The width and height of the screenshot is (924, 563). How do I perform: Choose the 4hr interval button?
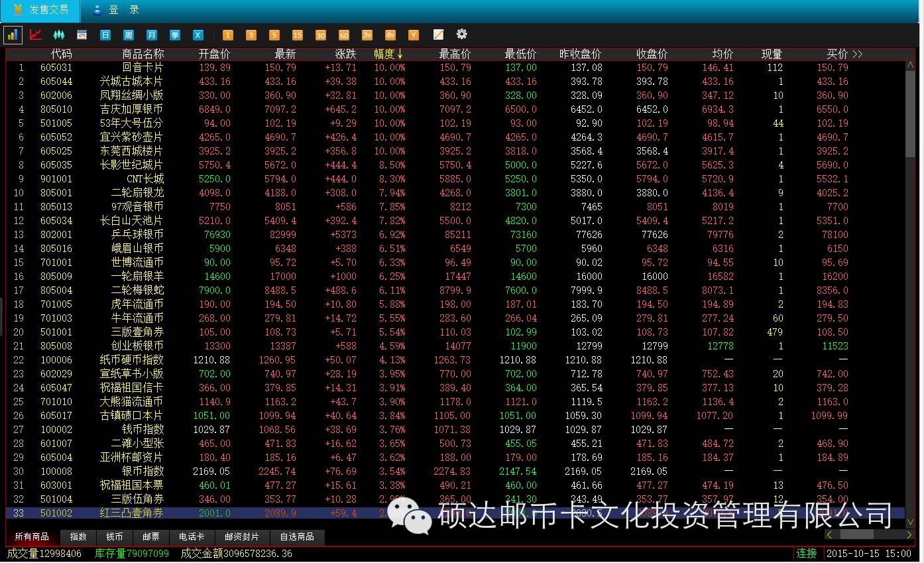pyautogui.click(x=390, y=35)
